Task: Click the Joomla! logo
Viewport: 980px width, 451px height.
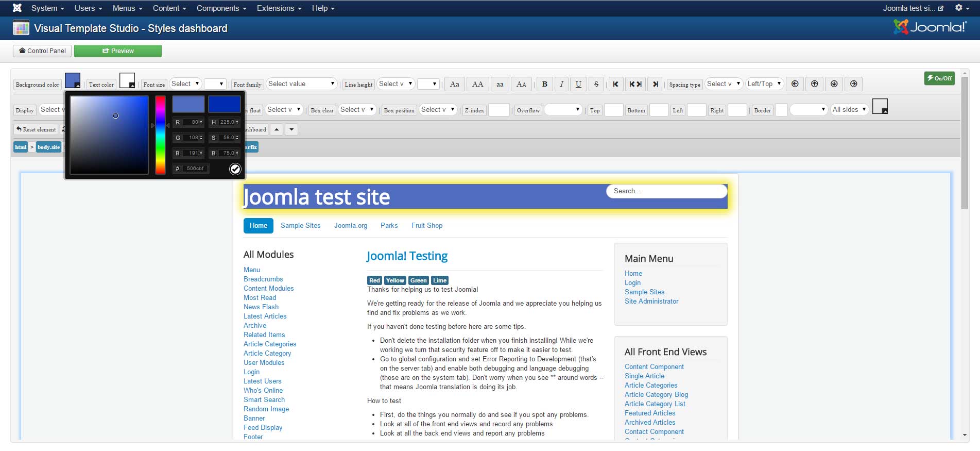Action: [x=930, y=27]
